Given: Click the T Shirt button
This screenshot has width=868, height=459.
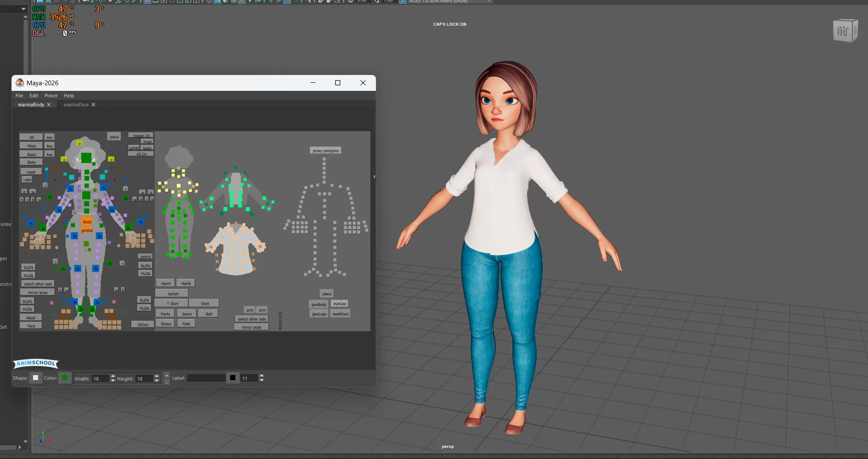Looking at the screenshot, I should pyautogui.click(x=172, y=303).
